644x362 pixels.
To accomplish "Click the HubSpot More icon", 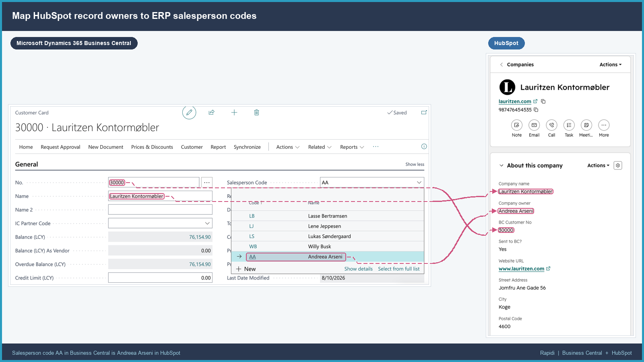I will pos(604,125).
